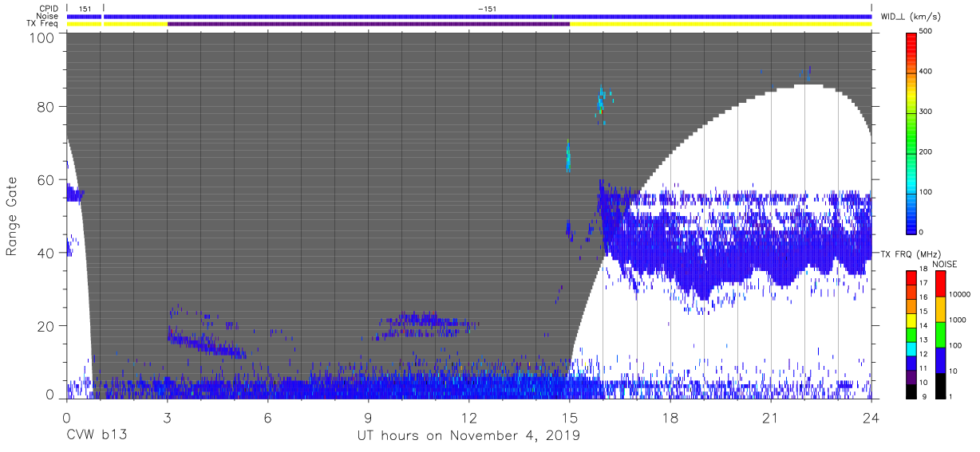Viewport: 980px width, 452px height.
Task: Click the x-axis tick label 21
Action: pos(771,418)
